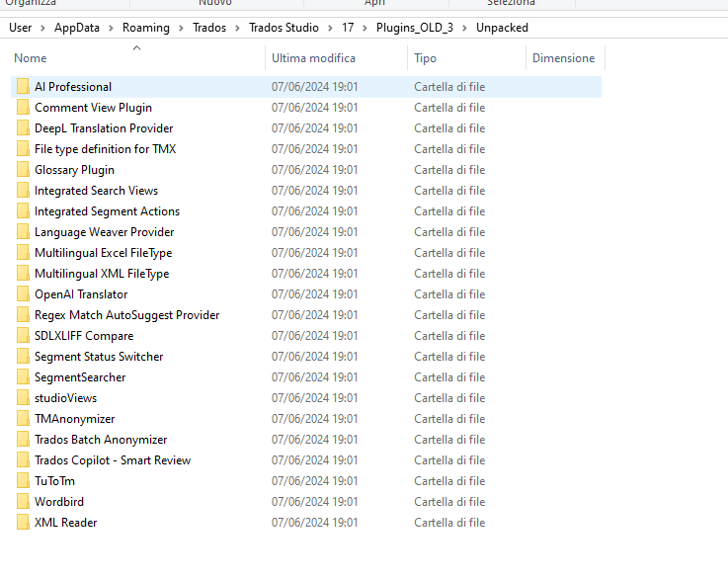Screen dimensions: 728x580
Task: Go to folder 17 in the breadcrumb
Action: click(348, 28)
